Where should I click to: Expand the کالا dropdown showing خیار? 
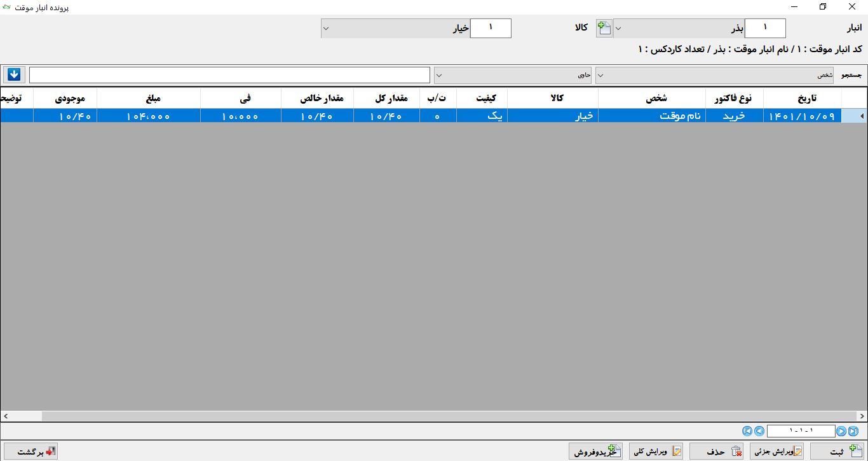[x=326, y=29]
